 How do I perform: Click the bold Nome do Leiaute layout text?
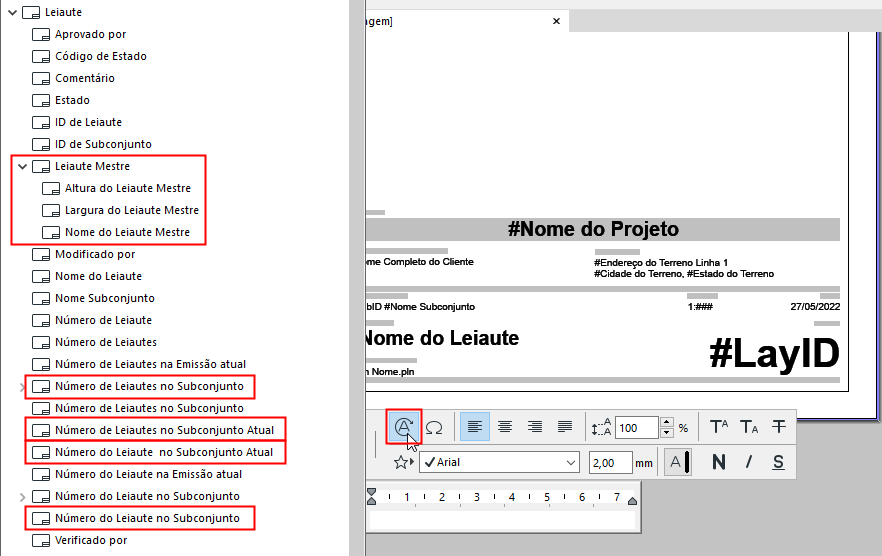(442, 338)
